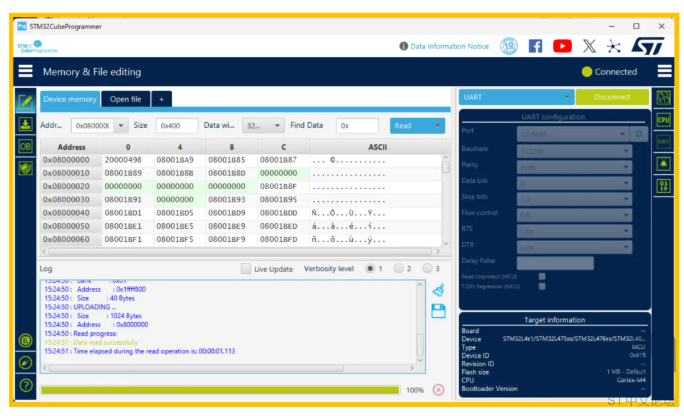Save the log with the floppy icon
Image resolution: width=684 pixels, height=416 pixels.
(x=438, y=311)
